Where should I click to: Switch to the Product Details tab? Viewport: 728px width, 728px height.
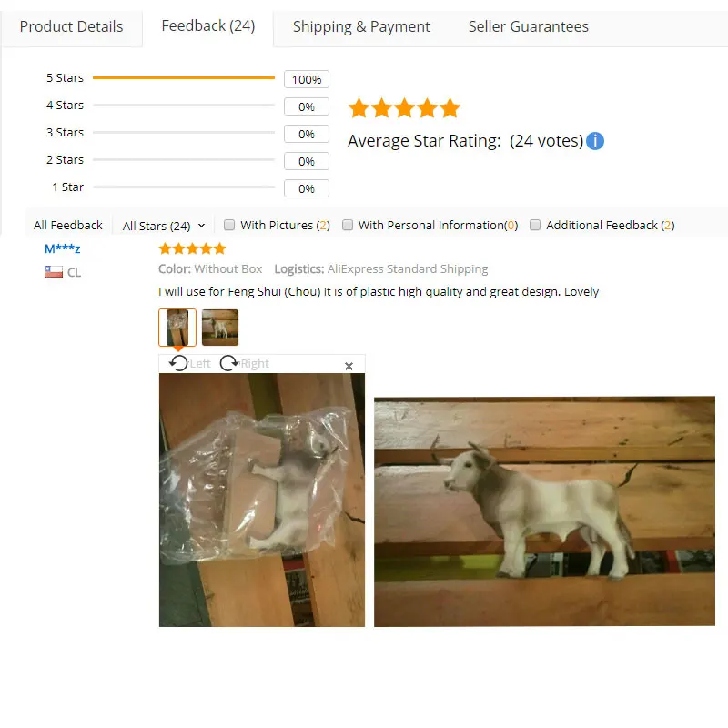click(x=72, y=27)
